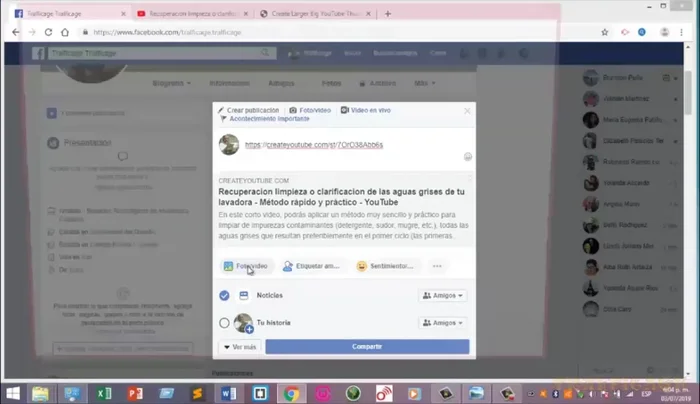Open the Información profile tab
Viewport: 700px width, 404px height.
[x=229, y=83]
